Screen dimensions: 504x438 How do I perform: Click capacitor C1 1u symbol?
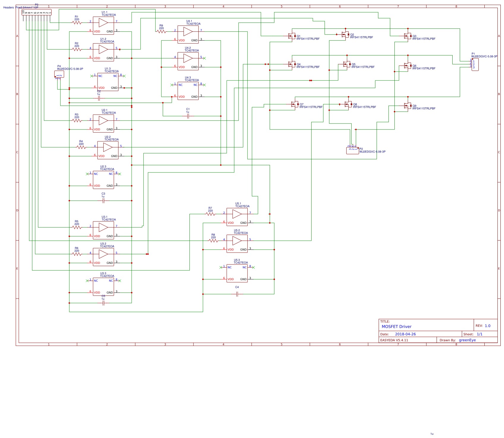[x=188, y=116]
